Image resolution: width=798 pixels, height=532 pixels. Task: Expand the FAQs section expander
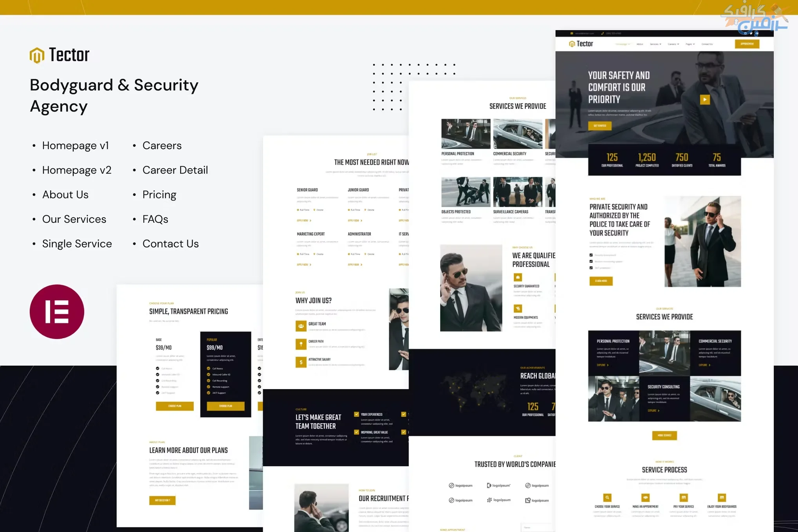(x=155, y=218)
